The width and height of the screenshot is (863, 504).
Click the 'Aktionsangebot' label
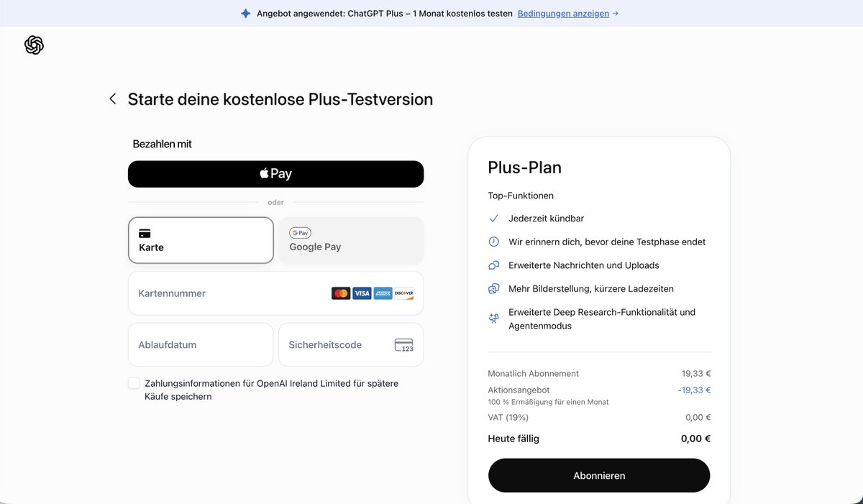519,390
